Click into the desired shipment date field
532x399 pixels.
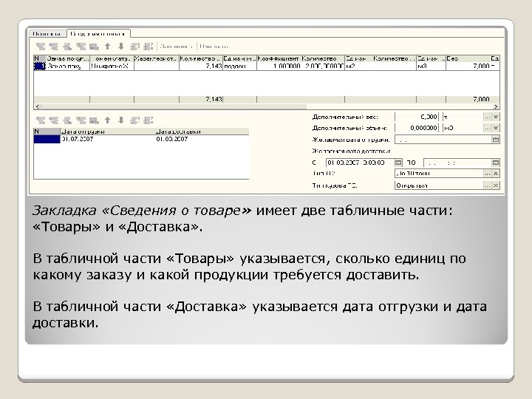click(x=443, y=140)
